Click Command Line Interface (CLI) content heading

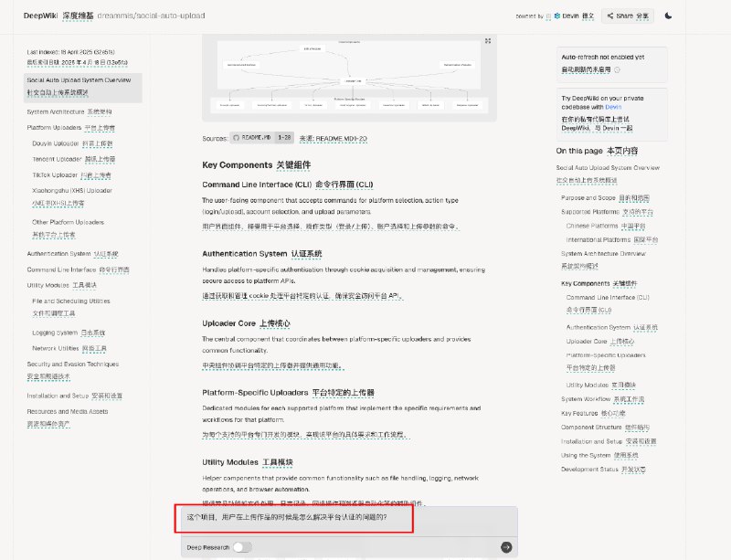[x=288, y=185]
